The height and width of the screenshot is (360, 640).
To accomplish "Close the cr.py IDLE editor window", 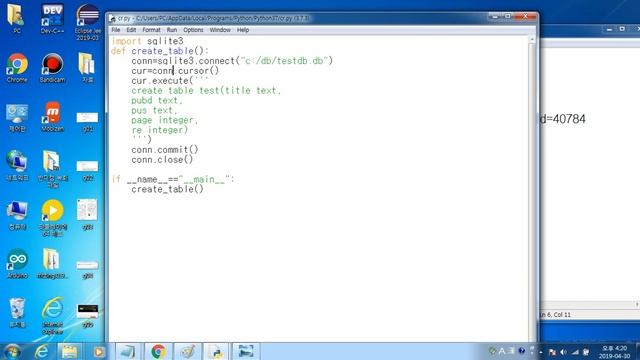I will tap(525, 17).
